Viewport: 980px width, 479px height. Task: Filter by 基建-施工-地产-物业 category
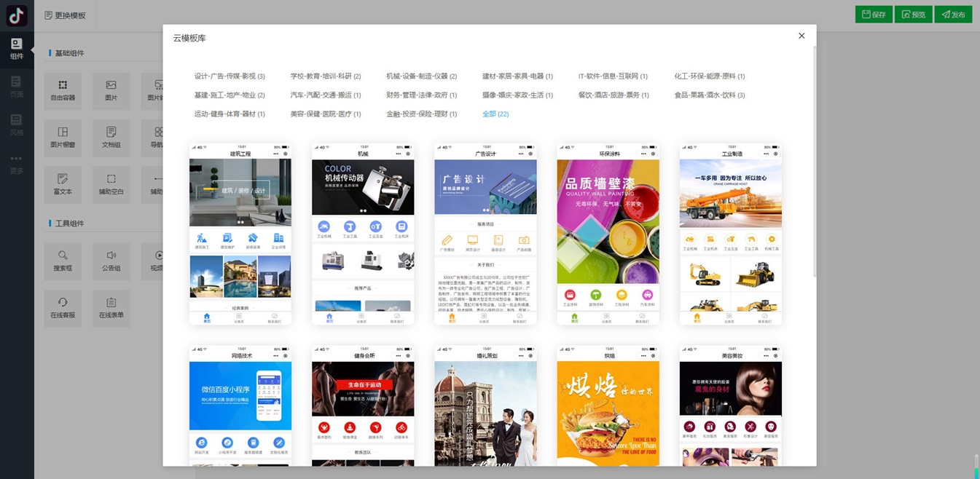click(x=230, y=95)
